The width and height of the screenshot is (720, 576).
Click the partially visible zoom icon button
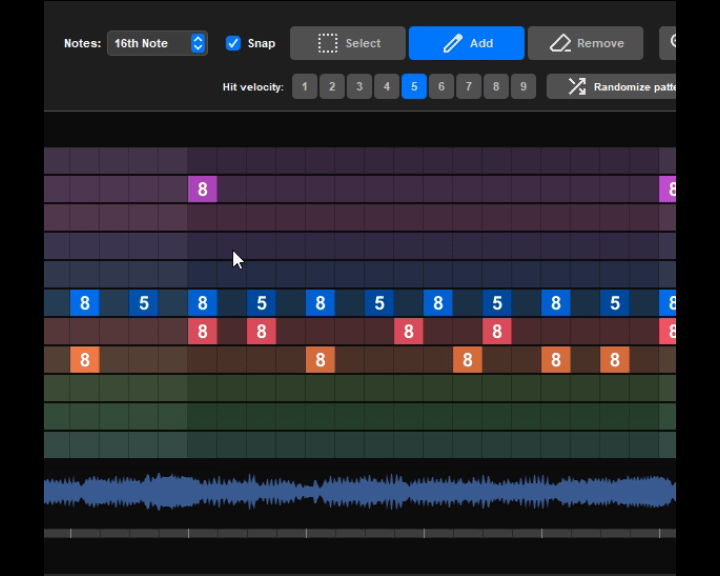point(669,43)
